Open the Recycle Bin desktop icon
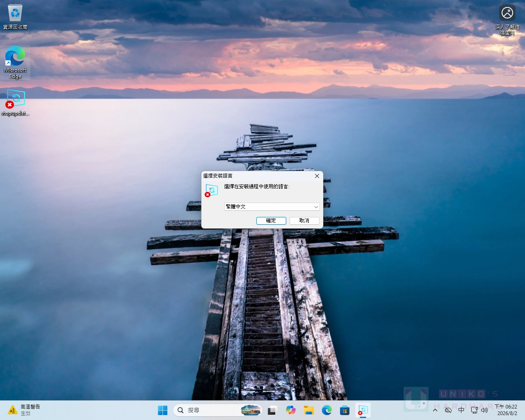Viewport: 525px width, 420px height. (x=15, y=17)
